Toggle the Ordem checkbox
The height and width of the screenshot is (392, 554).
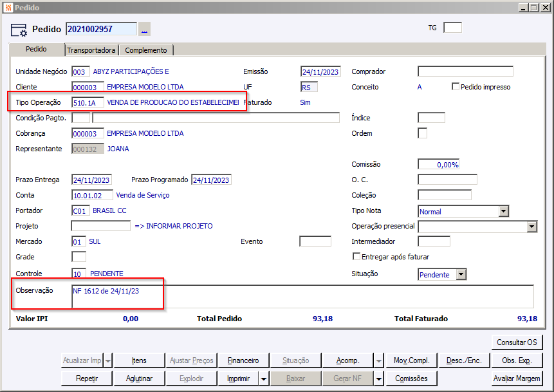tap(422, 133)
